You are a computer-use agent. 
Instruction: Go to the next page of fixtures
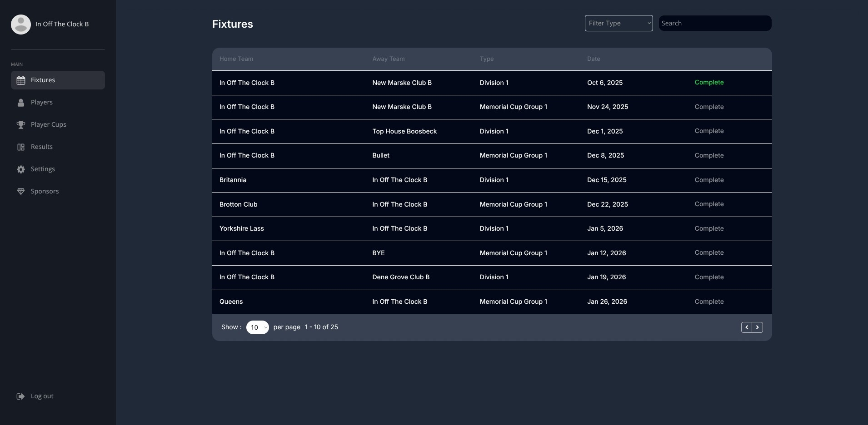point(758,327)
